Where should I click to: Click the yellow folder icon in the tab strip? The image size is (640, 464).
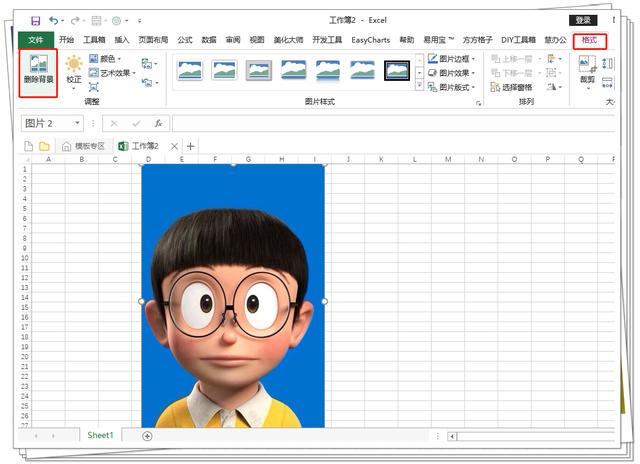(44, 146)
